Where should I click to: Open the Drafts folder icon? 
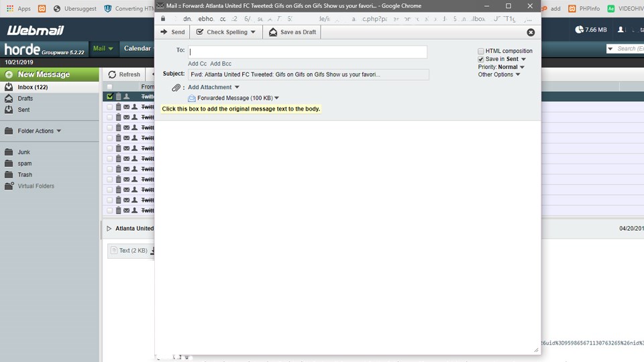9,99
